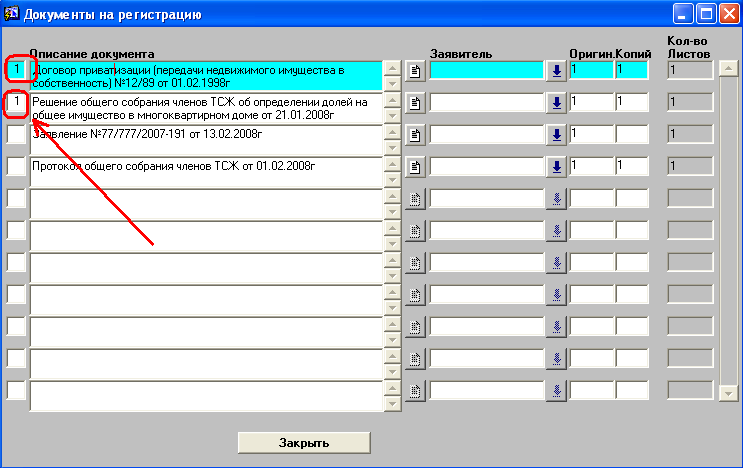This screenshot has height=468, width=743.
Task: Click the Договор приватизации description text
Action: pos(206,76)
